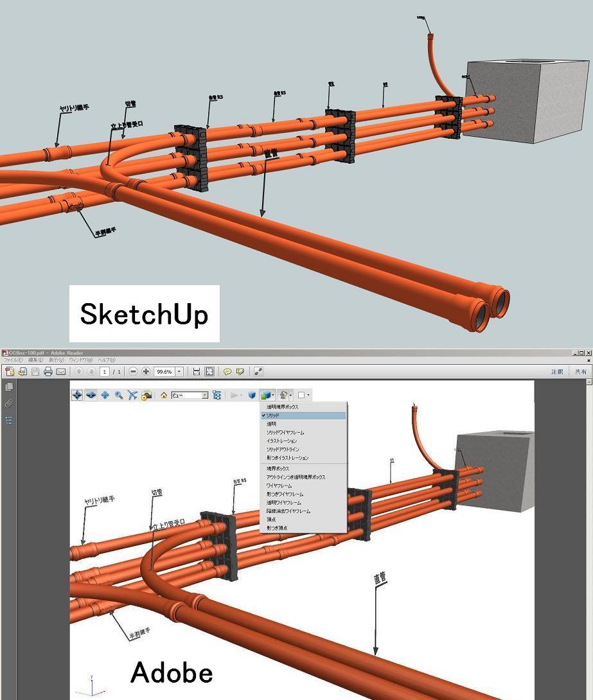
Task: Select the 3D spin tool
Action: click(91, 395)
